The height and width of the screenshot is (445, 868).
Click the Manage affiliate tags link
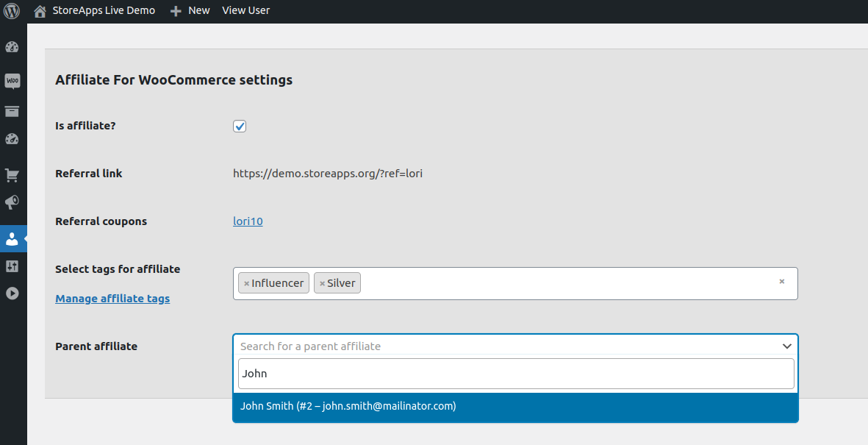(x=112, y=298)
